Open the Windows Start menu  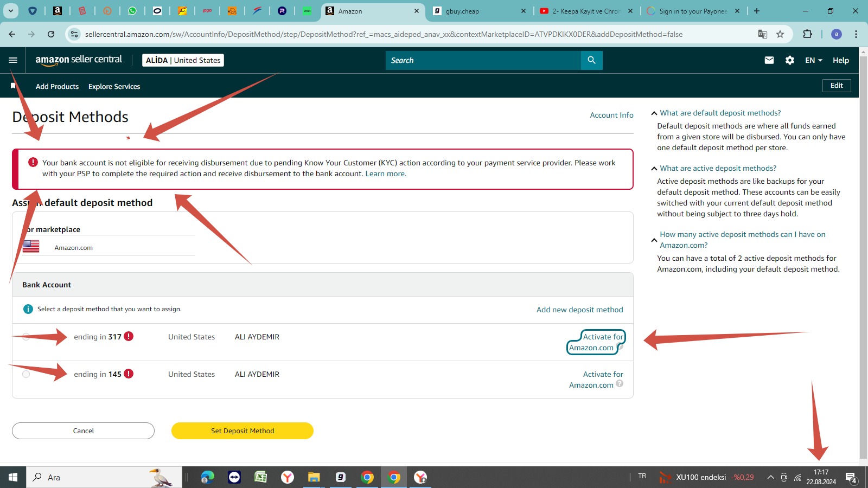point(13,477)
